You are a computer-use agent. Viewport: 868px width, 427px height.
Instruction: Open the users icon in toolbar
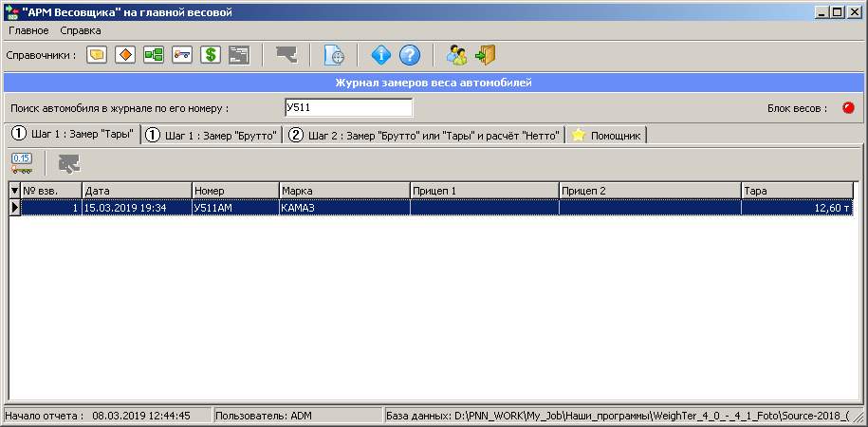point(457,55)
